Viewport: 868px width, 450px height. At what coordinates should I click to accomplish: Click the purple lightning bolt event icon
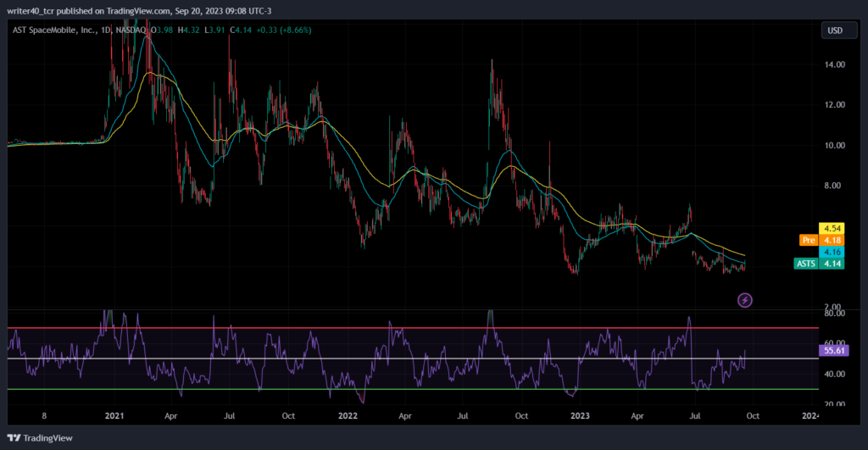744,300
